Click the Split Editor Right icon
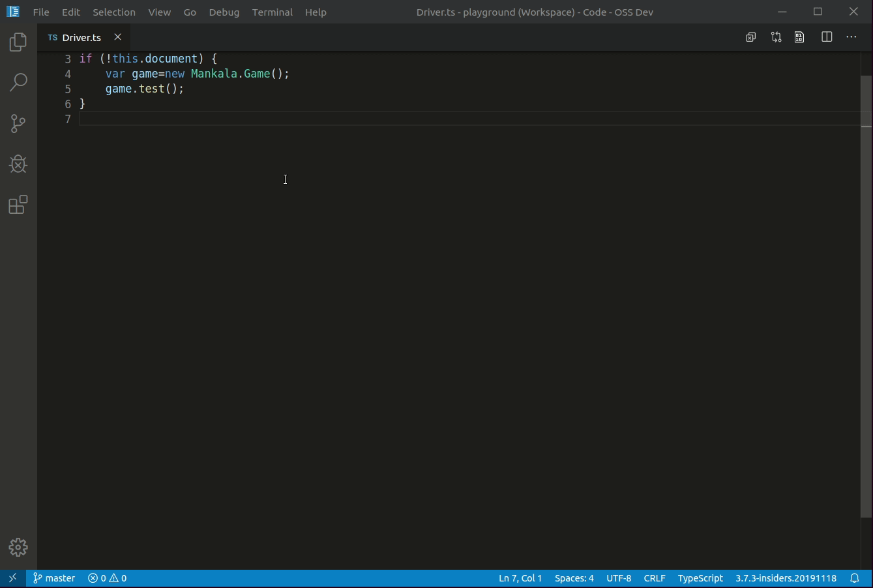The width and height of the screenshot is (873, 588). (x=827, y=37)
